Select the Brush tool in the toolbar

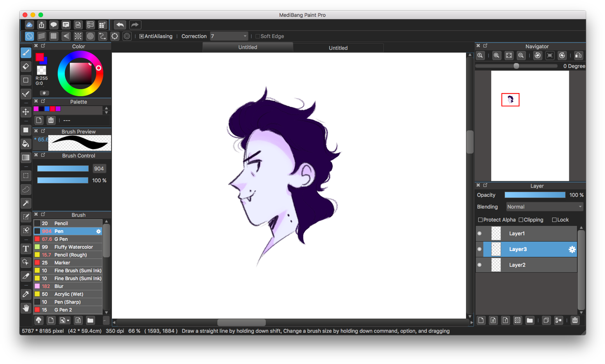click(26, 53)
